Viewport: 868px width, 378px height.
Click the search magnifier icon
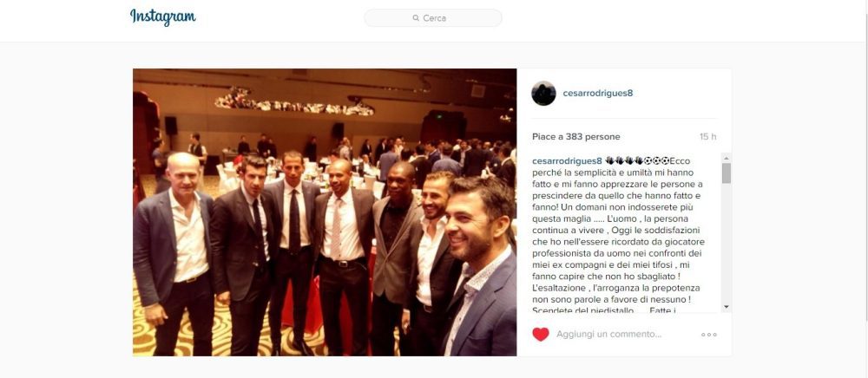pos(416,18)
